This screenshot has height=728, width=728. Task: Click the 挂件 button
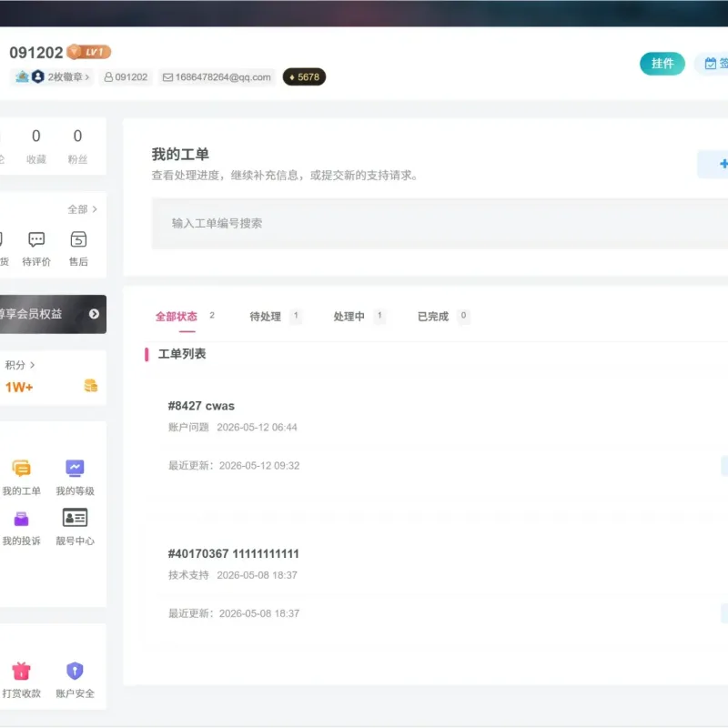pyautogui.click(x=662, y=64)
